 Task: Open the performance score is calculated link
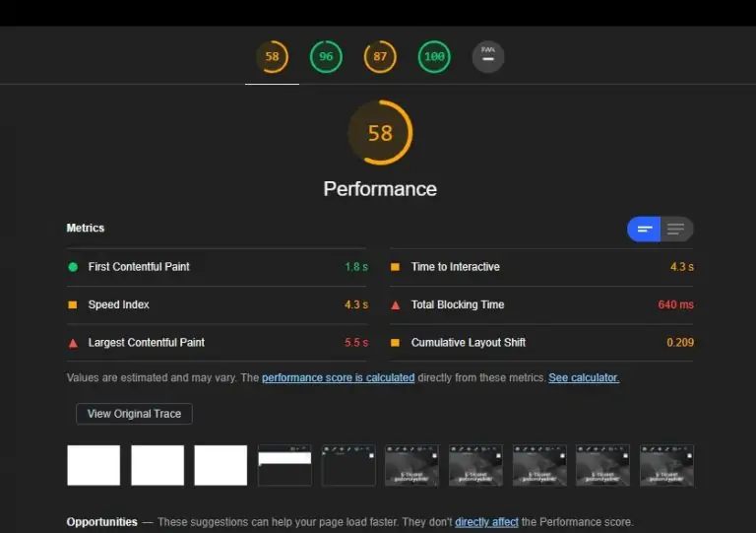[338, 377]
